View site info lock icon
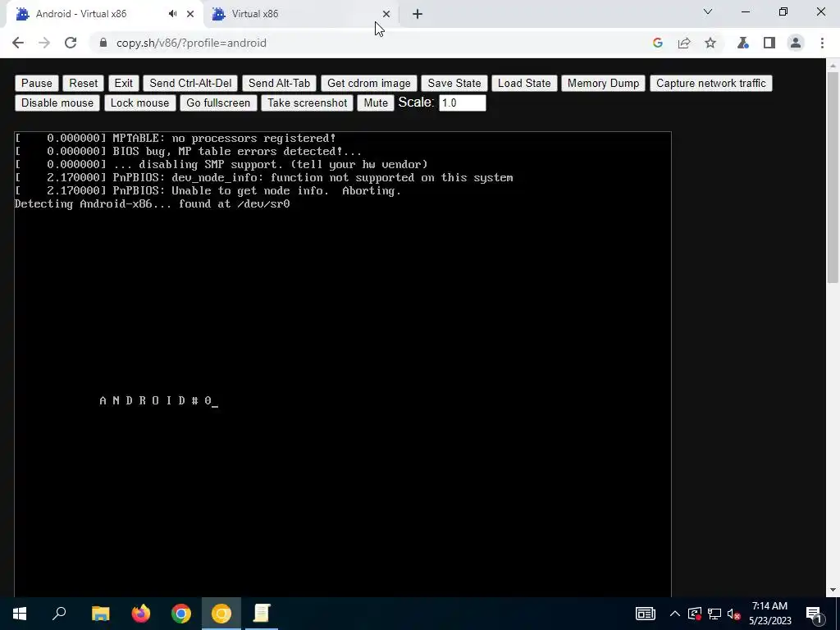The width and height of the screenshot is (840, 630). tap(103, 43)
